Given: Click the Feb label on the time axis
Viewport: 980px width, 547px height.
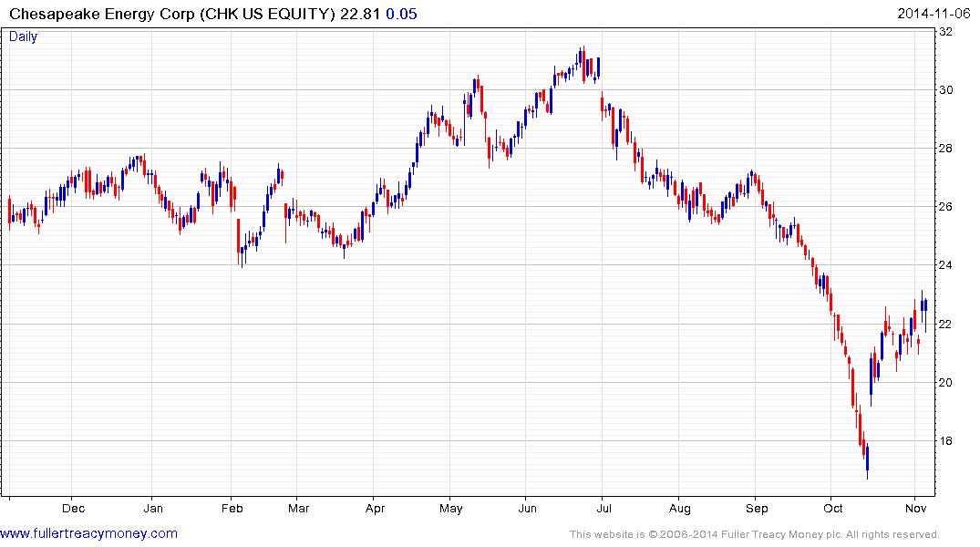Looking at the screenshot, I should 232,508.
